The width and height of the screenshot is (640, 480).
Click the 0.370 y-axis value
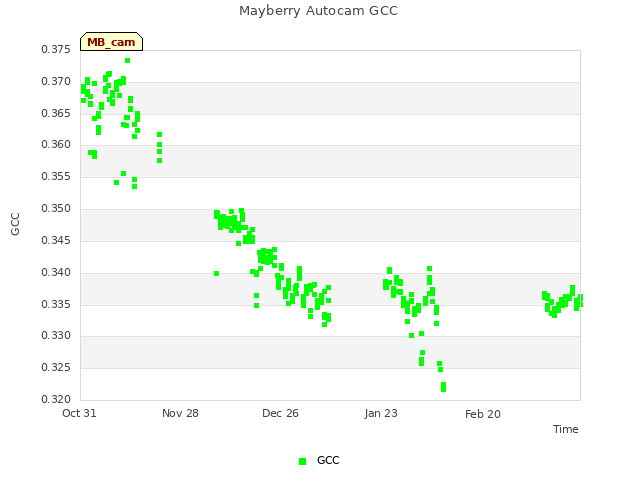(56, 81)
